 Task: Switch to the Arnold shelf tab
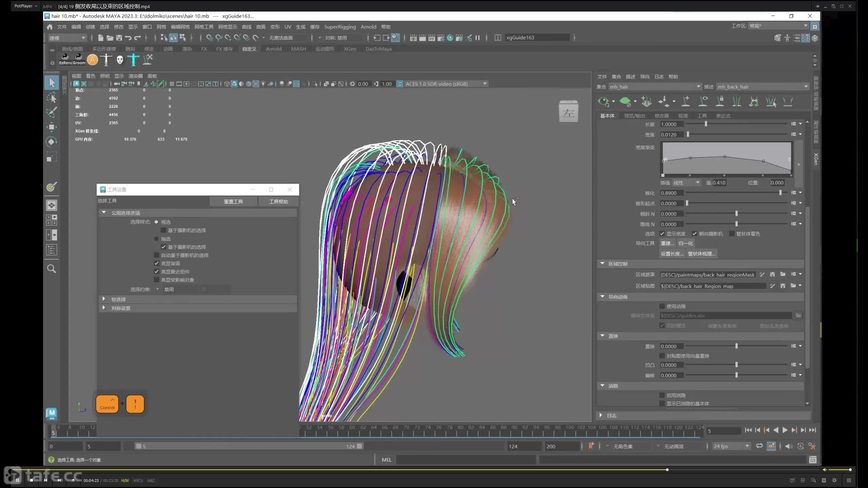(274, 49)
